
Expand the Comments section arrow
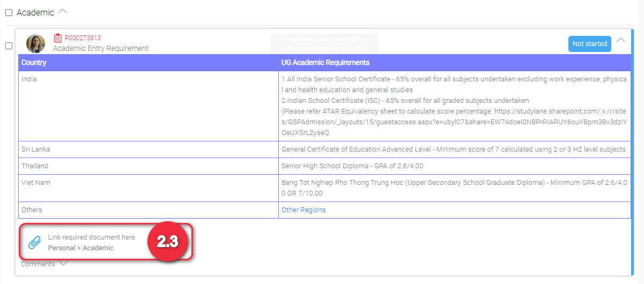63,263
